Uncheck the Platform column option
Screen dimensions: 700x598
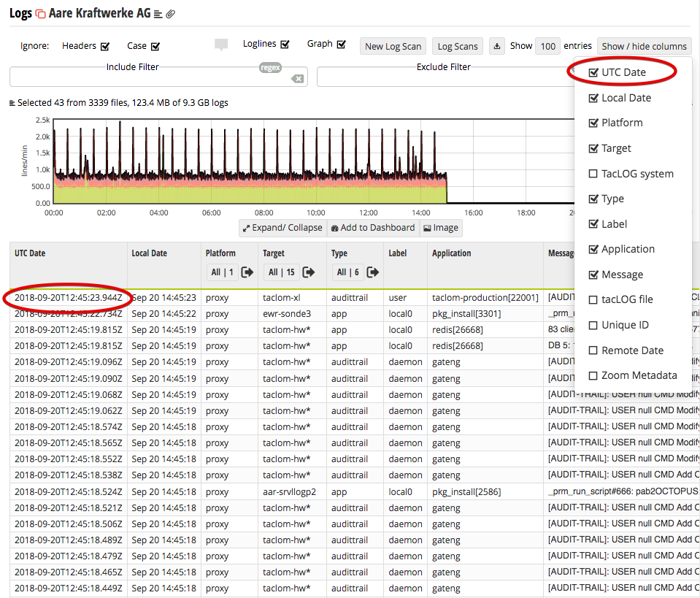[593, 123]
